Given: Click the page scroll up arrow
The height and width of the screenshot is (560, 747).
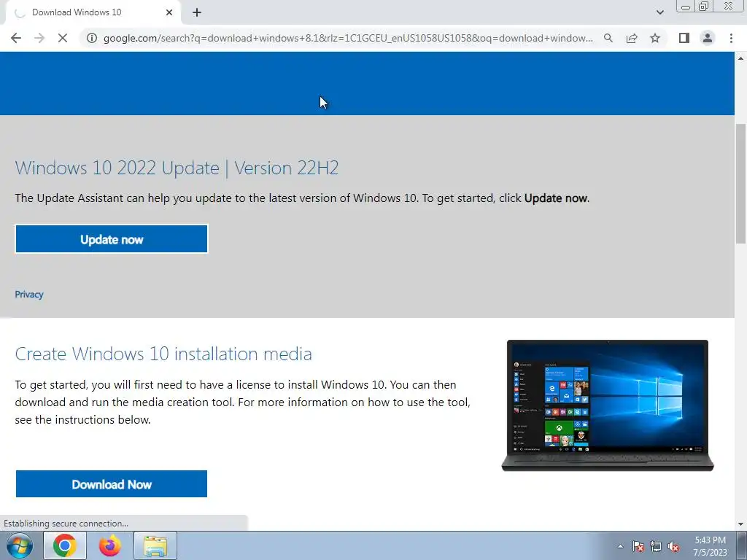Looking at the screenshot, I should click(x=741, y=58).
